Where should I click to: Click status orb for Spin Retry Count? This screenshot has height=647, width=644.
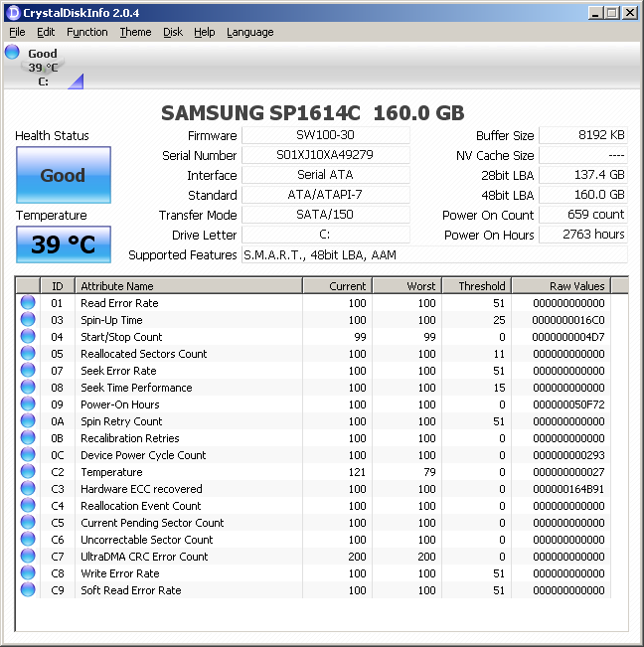point(28,420)
